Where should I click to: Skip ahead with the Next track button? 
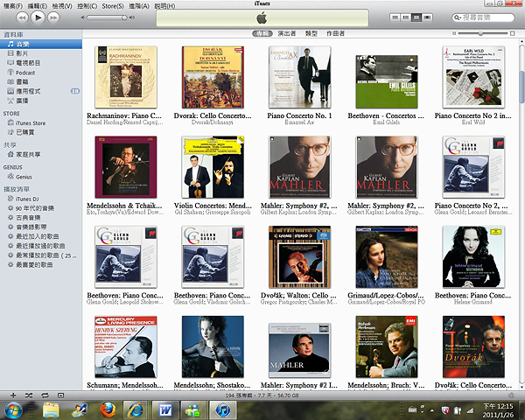pos(53,17)
